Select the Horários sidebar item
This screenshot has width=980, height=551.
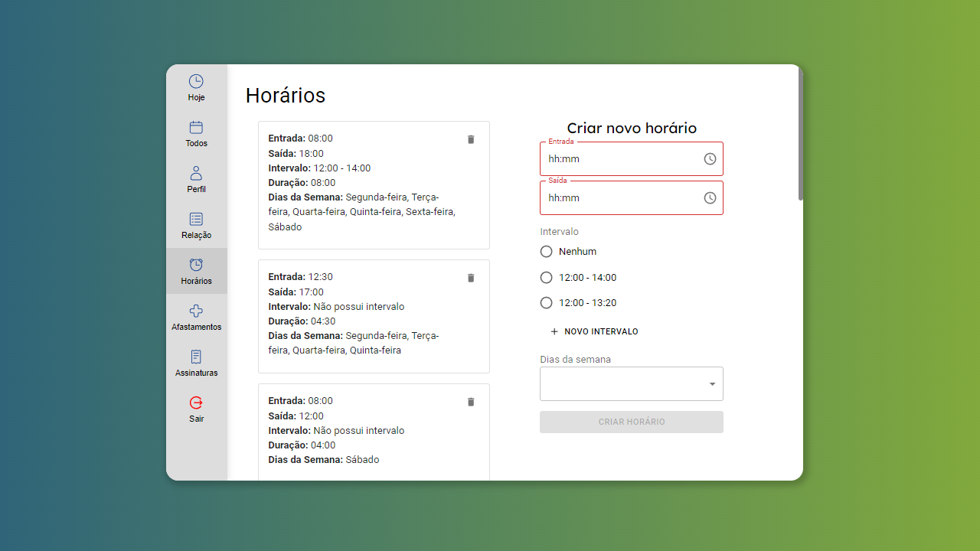196,271
